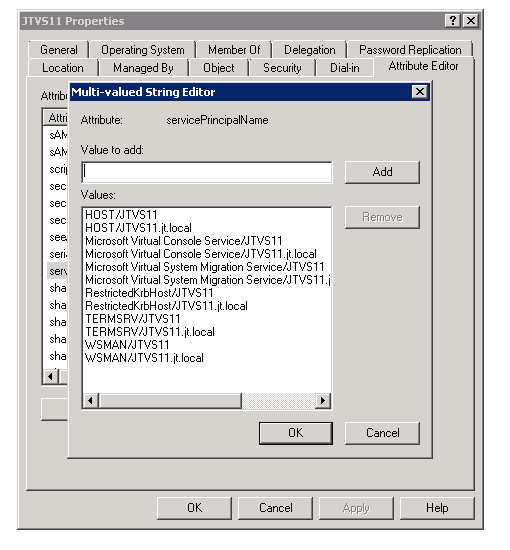Click the left scroll arrow of attribute list
510x550 pixels.
pos(51,376)
